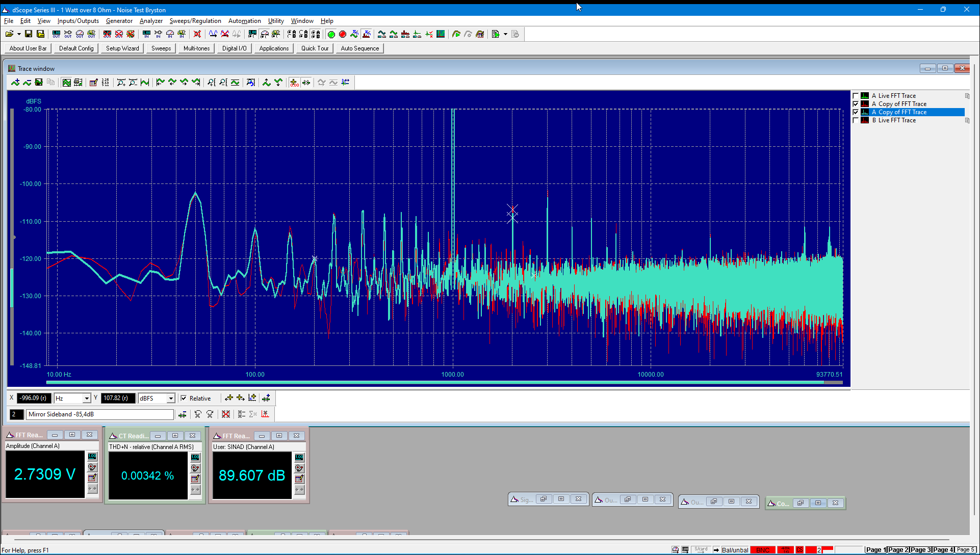Click the red X delete-all-marks icon

click(226, 414)
